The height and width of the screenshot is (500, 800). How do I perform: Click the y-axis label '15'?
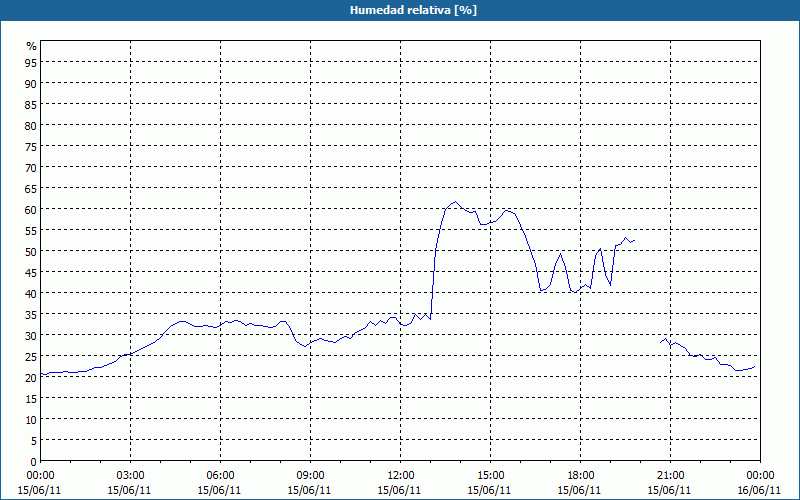[31, 399]
